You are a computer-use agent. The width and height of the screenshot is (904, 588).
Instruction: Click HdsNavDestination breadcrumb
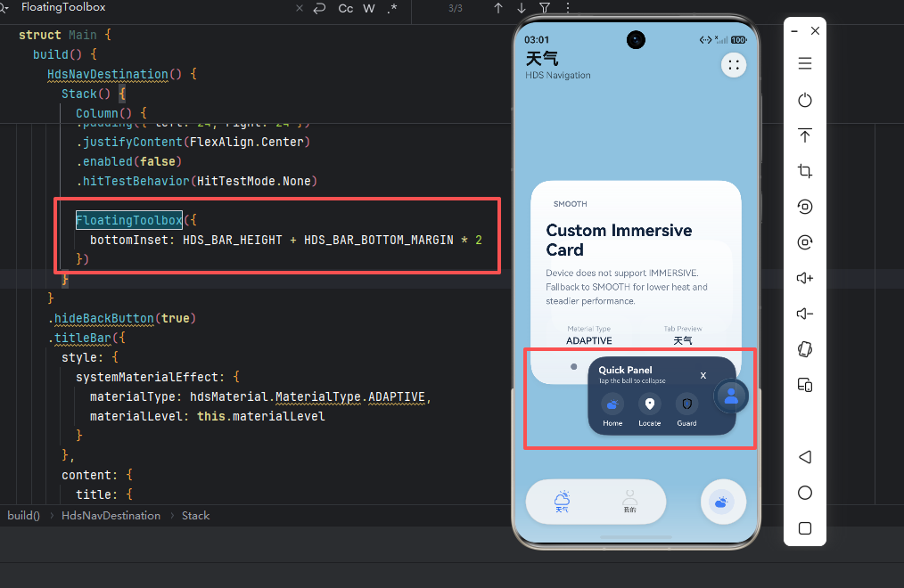click(x=111, y=516)
